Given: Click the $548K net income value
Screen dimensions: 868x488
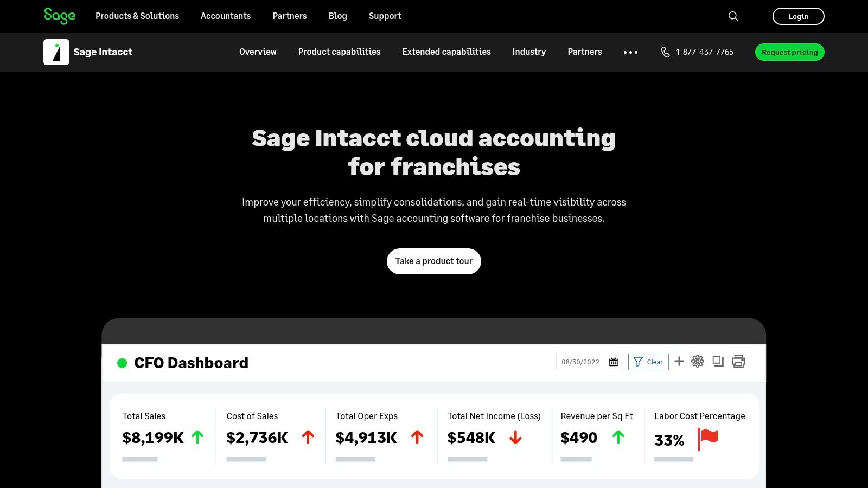Looking at the screenshot, I should [x=471, y=438].
